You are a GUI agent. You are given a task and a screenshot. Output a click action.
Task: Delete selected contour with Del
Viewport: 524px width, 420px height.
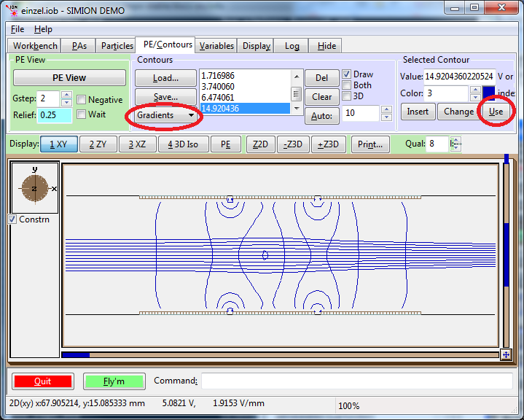(322, 78)
